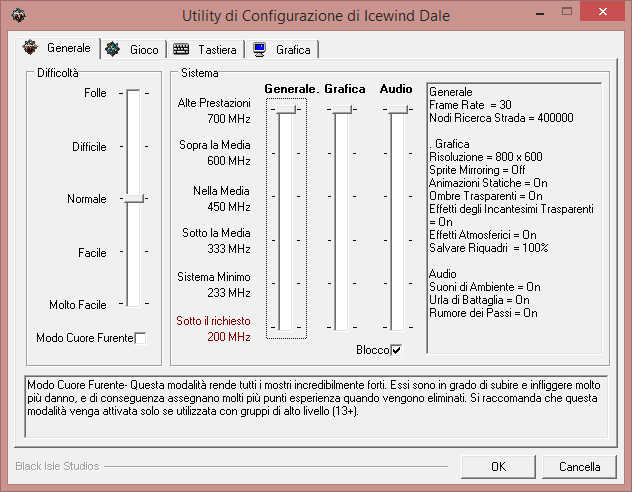Click the Audio column header in Sistema
The height and width of the screenshot is (492, 632).
tap(396, 89)
